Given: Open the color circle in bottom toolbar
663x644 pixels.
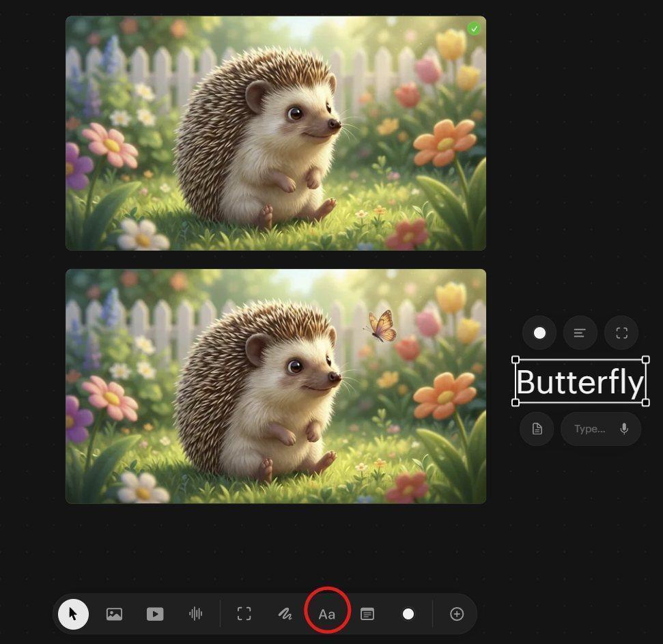Looking at the screenshot, I should [408, 613].
